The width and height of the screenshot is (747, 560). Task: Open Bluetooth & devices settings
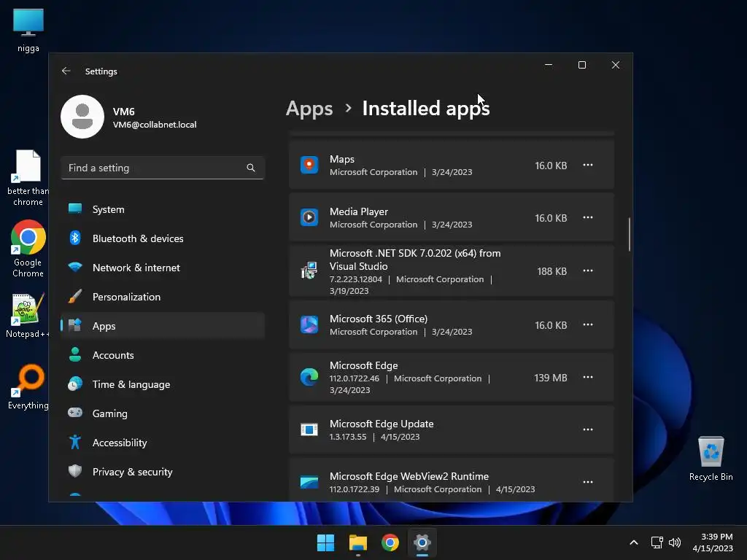point(163,238)
